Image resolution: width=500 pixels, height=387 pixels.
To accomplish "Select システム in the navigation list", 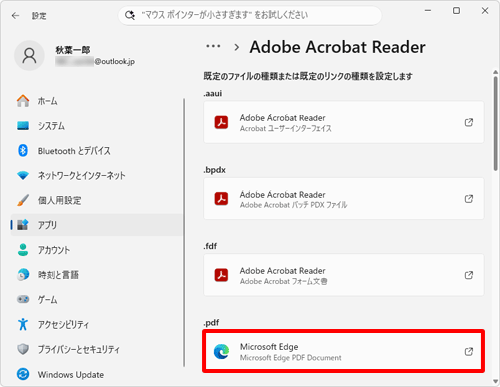I will (x=97, y=126).
